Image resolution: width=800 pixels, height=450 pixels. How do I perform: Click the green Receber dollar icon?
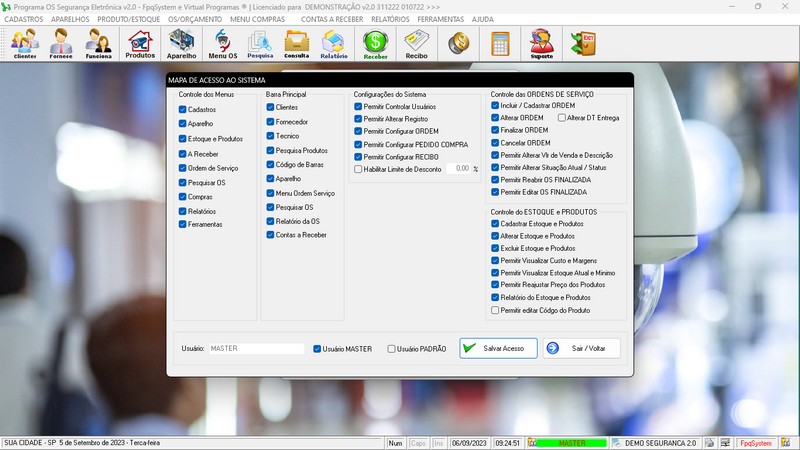coord(376,44)
